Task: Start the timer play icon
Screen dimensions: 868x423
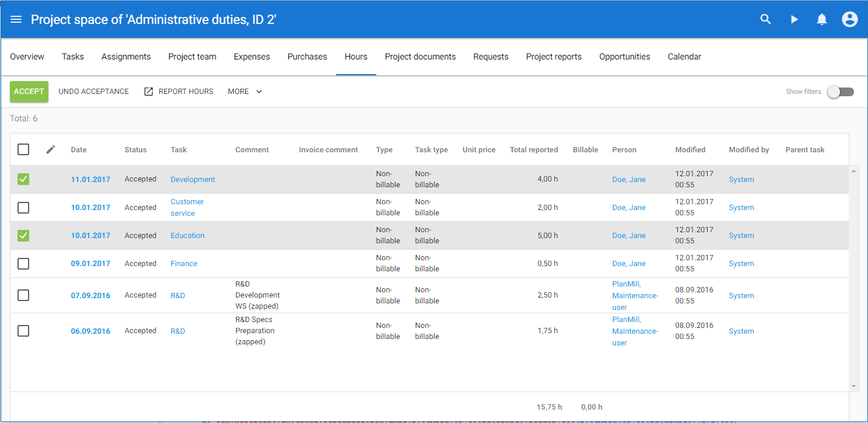Action: 794,19
